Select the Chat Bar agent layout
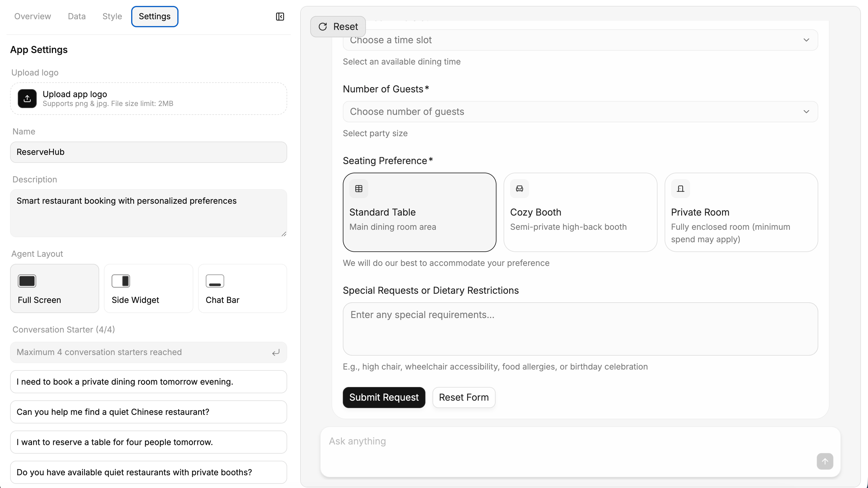Viewport: 868px width, 488px height. click(243, 288)
